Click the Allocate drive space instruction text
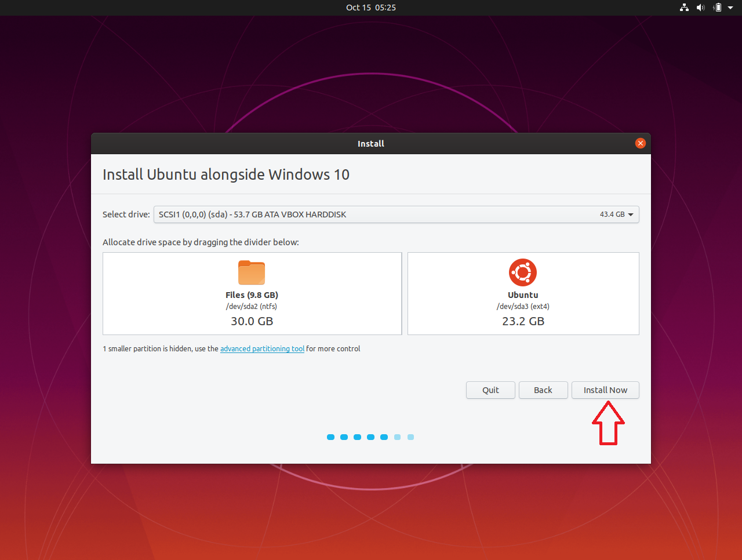Viewport: 742px width, 560px height. point(201,242)
